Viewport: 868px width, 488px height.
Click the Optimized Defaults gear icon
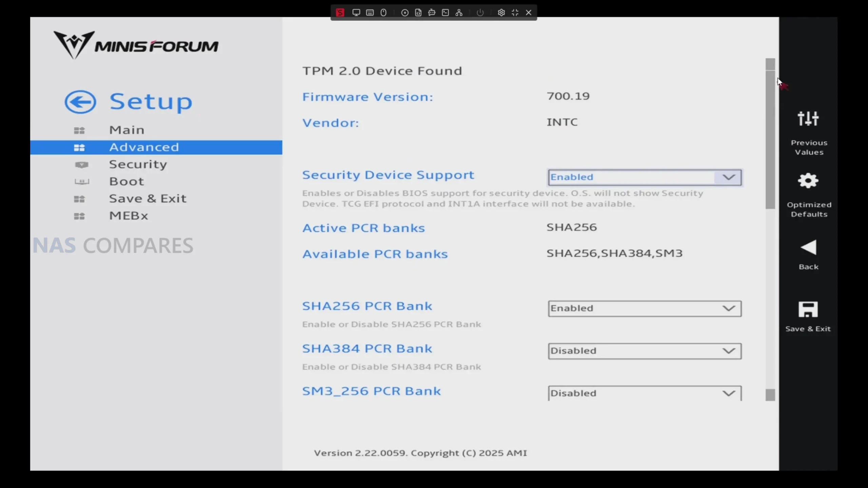808,181
